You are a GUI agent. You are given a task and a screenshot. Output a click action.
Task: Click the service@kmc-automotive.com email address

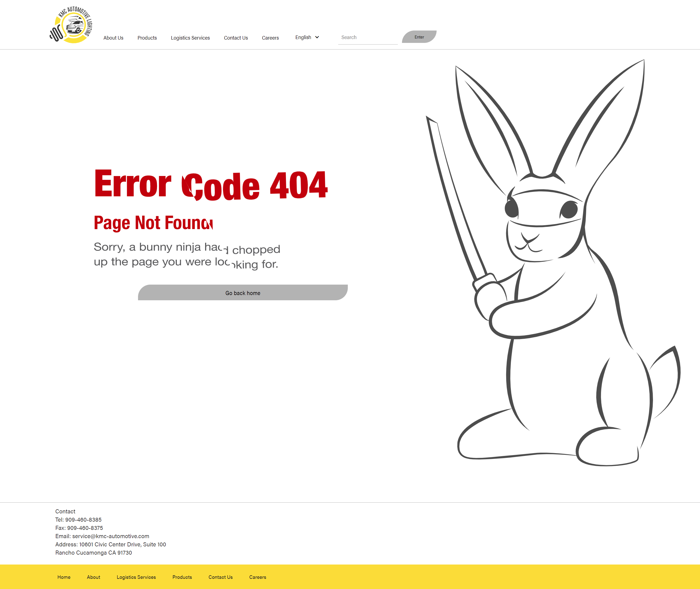[111, 536]
